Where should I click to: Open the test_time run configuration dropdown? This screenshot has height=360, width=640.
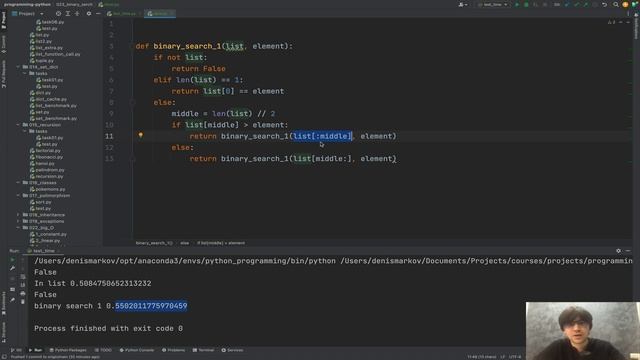(x=493, y=4)
